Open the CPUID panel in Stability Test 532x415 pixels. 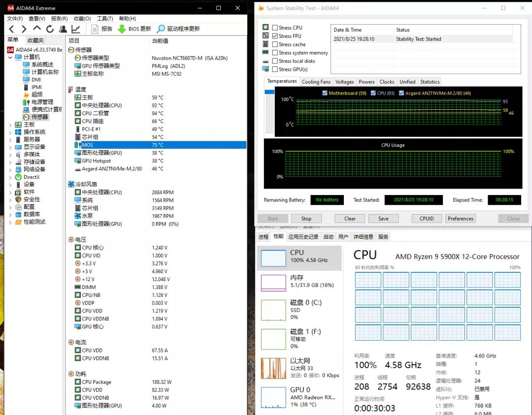426,218
